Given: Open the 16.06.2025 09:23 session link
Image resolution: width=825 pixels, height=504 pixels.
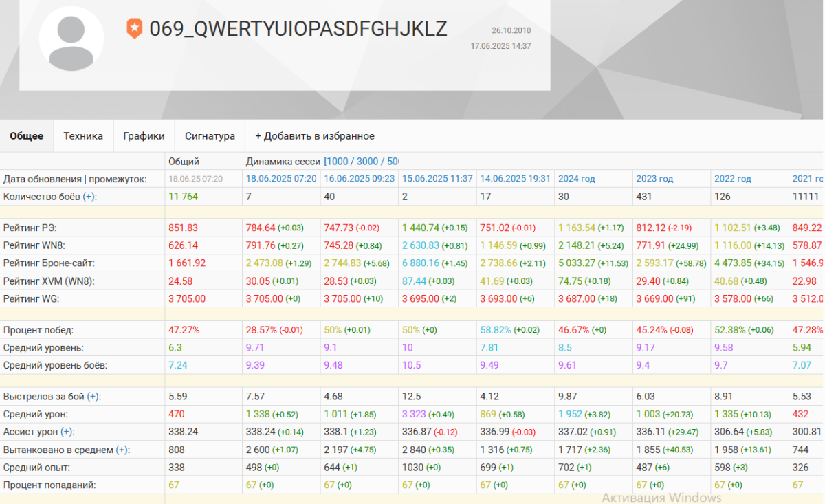Looking at the screenshot, I should coord(360,179).
